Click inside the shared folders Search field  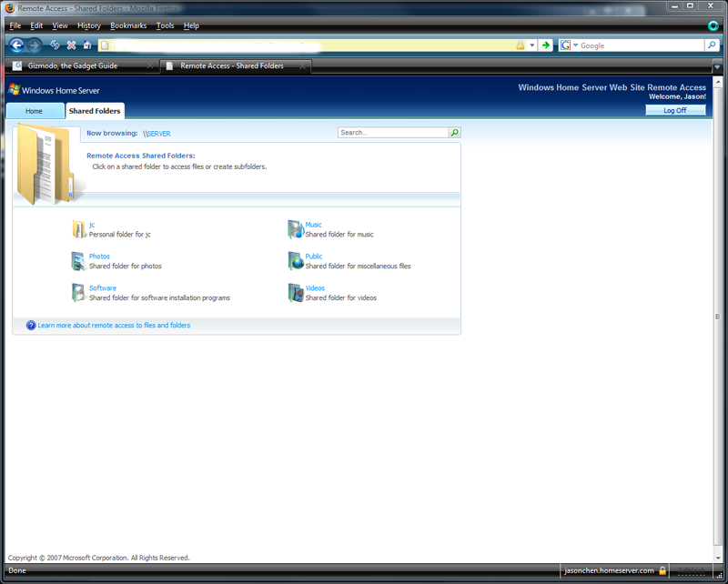point(393,133)
